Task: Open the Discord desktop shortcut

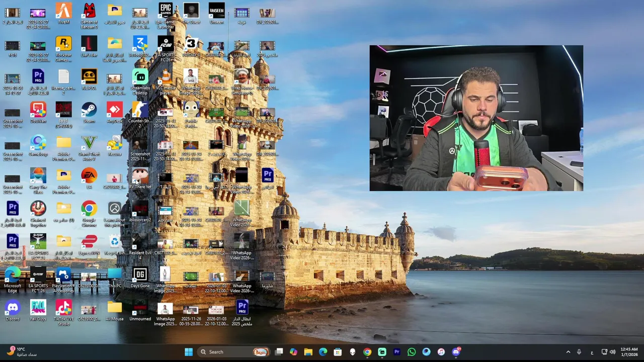Action: (13, 311)
